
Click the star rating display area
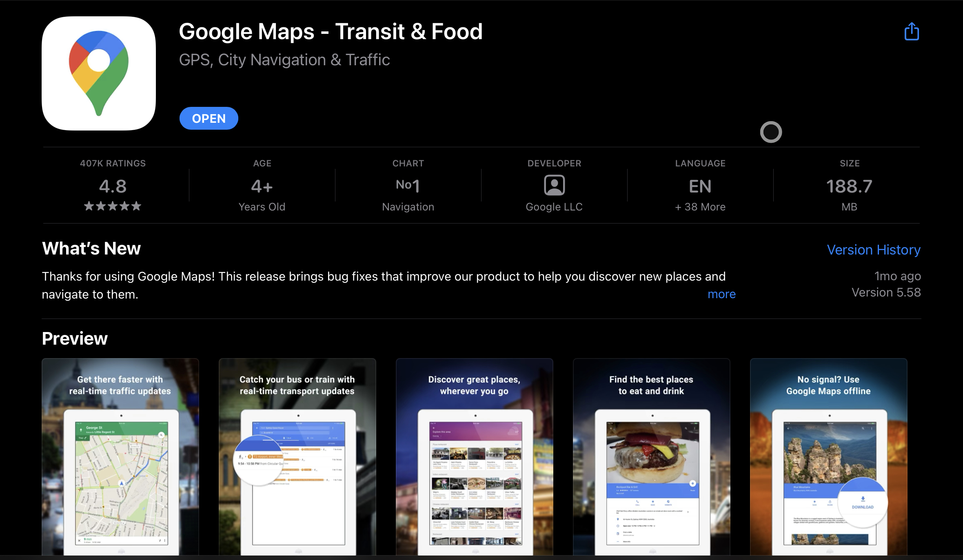point(111,207)
